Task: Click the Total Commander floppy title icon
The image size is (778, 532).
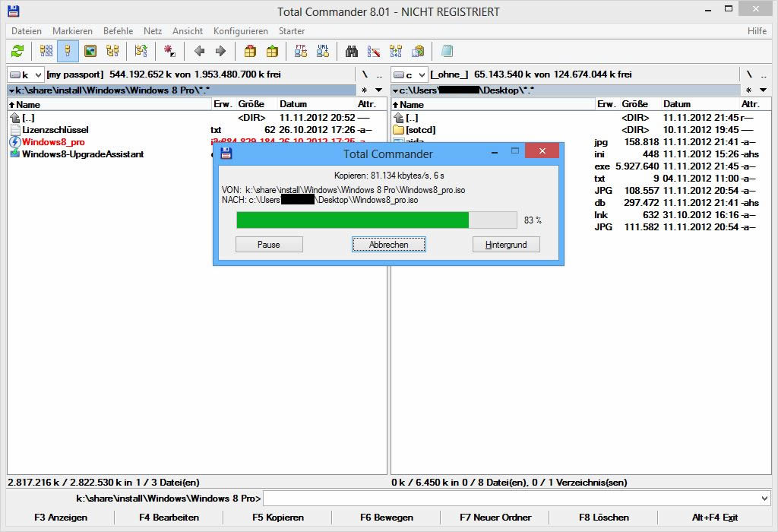Action: tap(14, 11)
